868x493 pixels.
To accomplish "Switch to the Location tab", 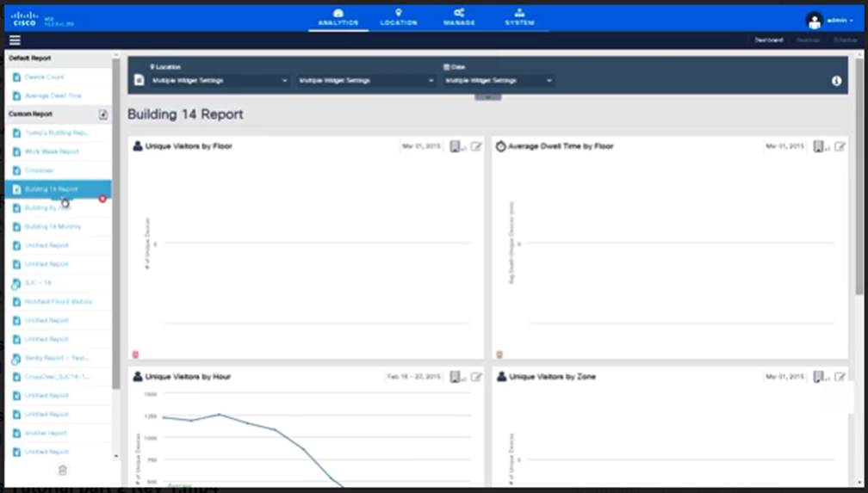I will [398, 17].
